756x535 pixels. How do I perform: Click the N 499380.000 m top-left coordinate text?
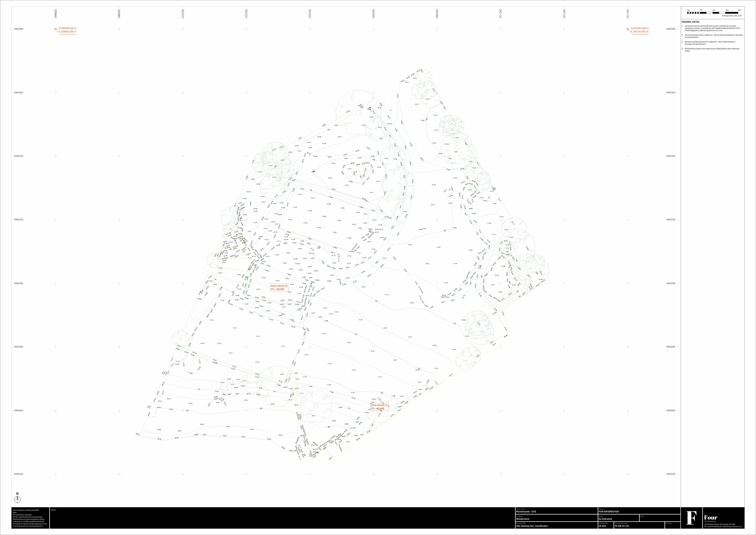click(x=68, y=28)
